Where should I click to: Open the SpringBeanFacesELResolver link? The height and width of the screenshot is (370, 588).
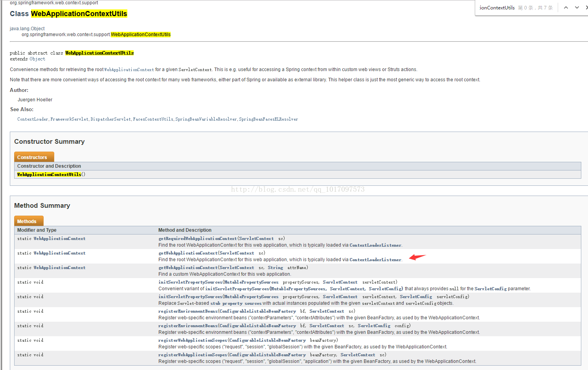(x=268, y=119)
